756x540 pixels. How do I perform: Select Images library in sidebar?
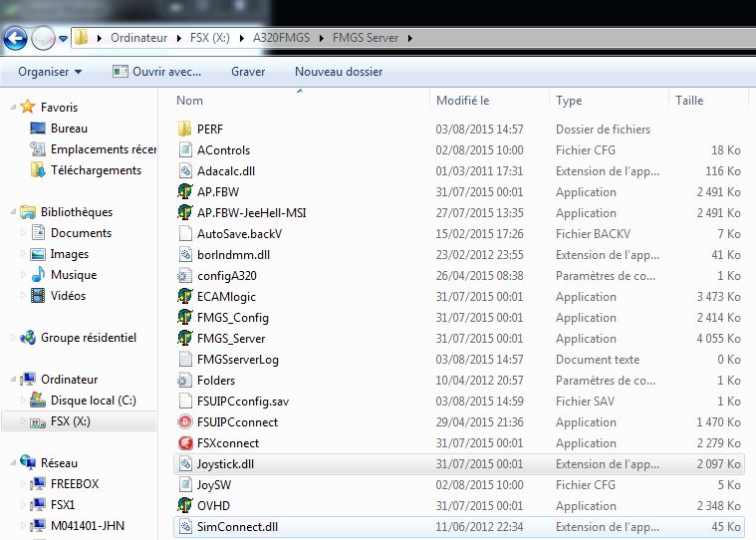tap(70, 254)
